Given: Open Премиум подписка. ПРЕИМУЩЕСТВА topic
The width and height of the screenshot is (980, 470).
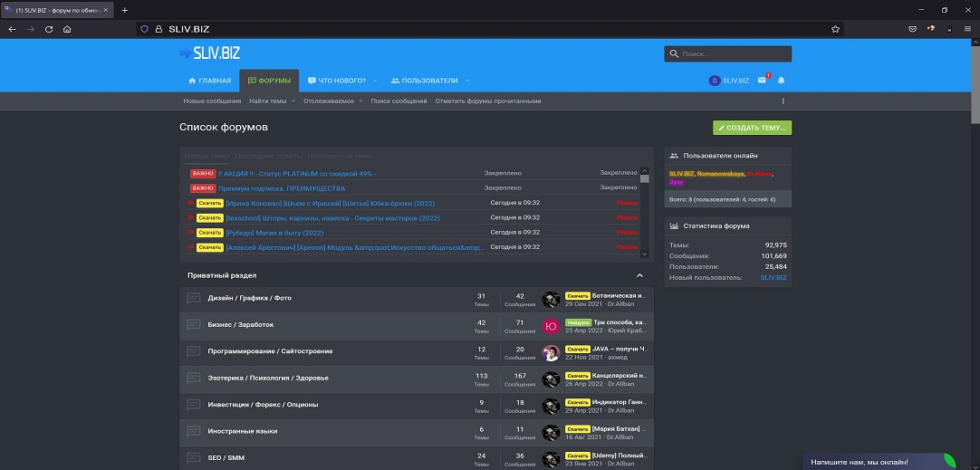Looking at the screenshot, I should 282,188.
